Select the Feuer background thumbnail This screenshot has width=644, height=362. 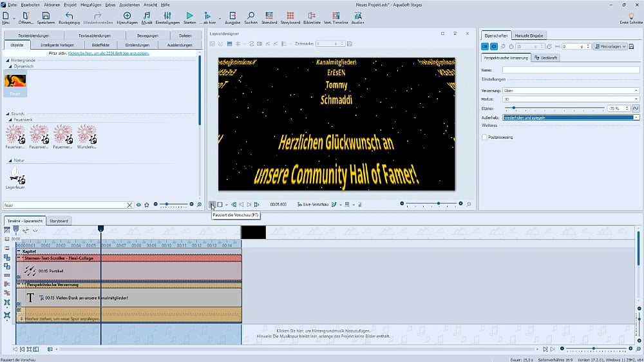pos(15,82)
